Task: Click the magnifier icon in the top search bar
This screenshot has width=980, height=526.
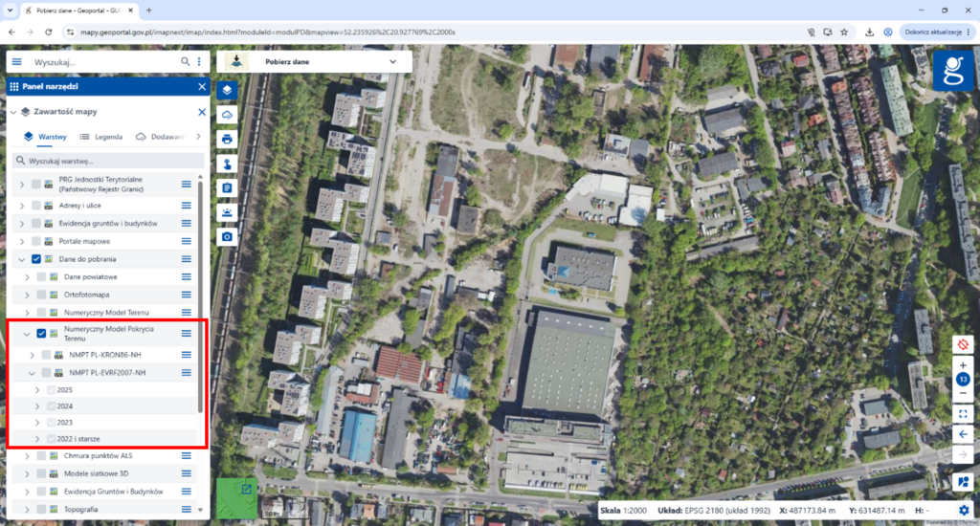Action: (185, 62)
